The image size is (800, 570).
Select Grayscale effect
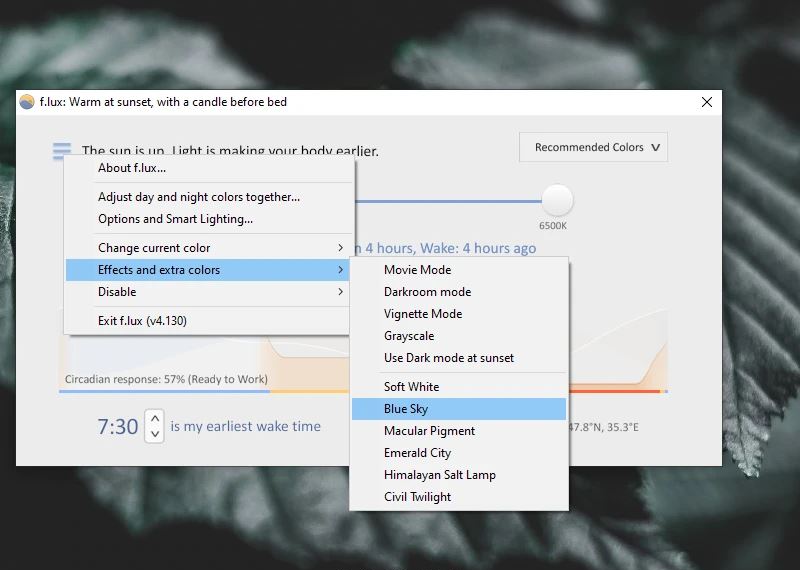pyautogui.click(x=459, y=336)
